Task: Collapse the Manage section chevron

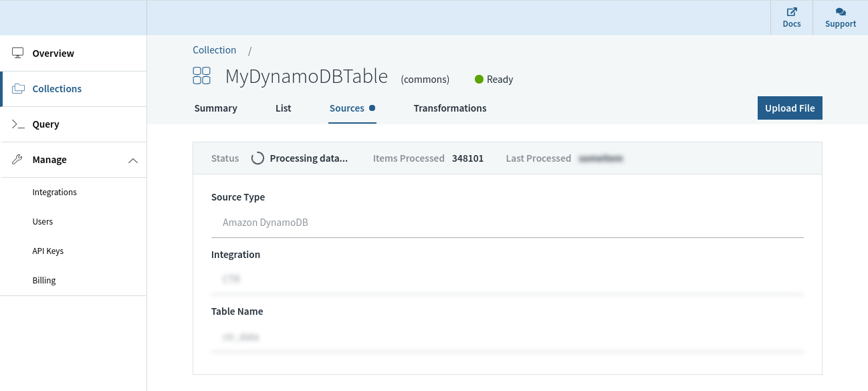Action: [133, 160]
